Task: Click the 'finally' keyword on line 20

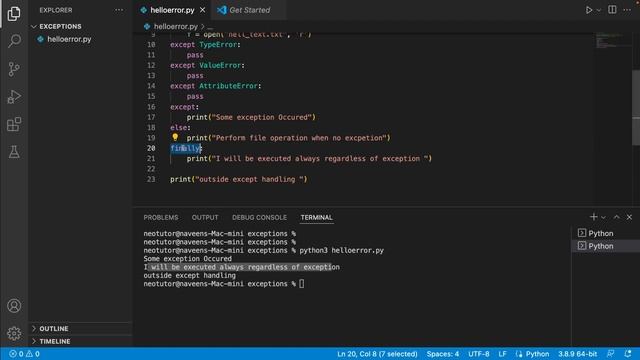Action: [186, 148]
